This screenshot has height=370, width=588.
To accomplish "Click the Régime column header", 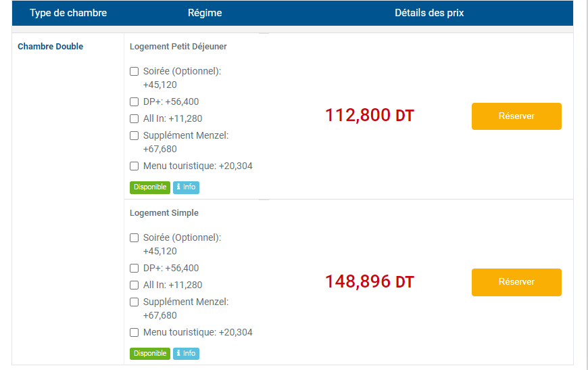I will (205, 13).
